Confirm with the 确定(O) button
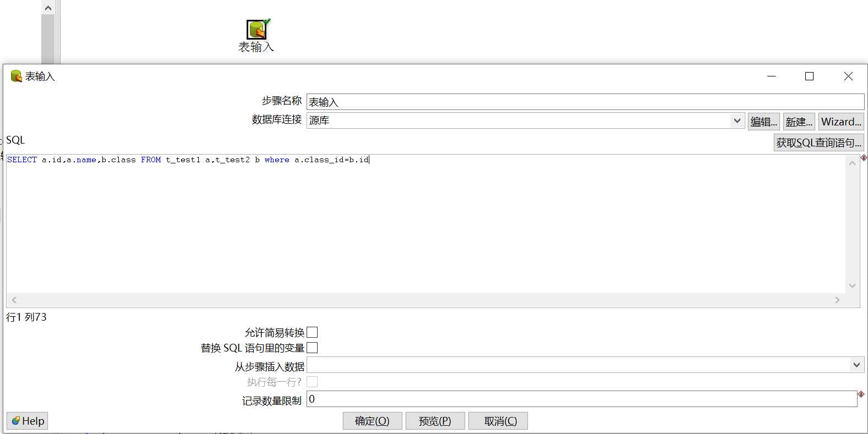The height and width of the screenshot is (434, 868). [373, 421]
